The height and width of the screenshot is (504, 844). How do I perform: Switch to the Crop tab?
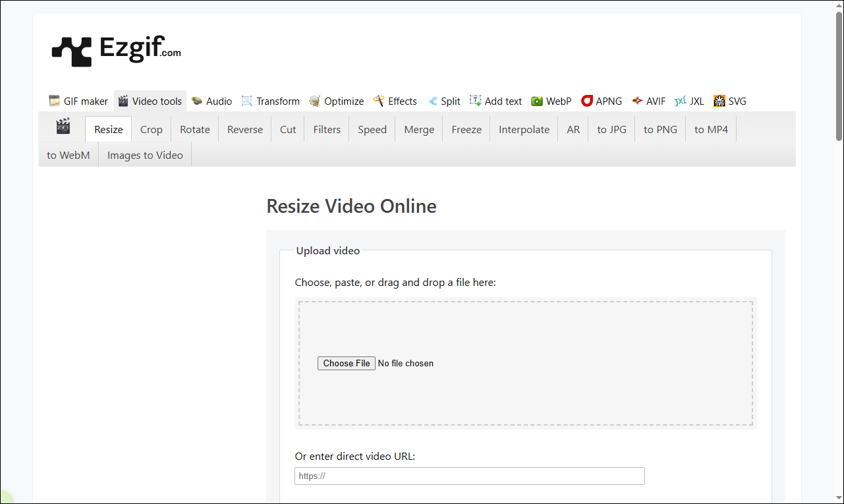[151, 129]
